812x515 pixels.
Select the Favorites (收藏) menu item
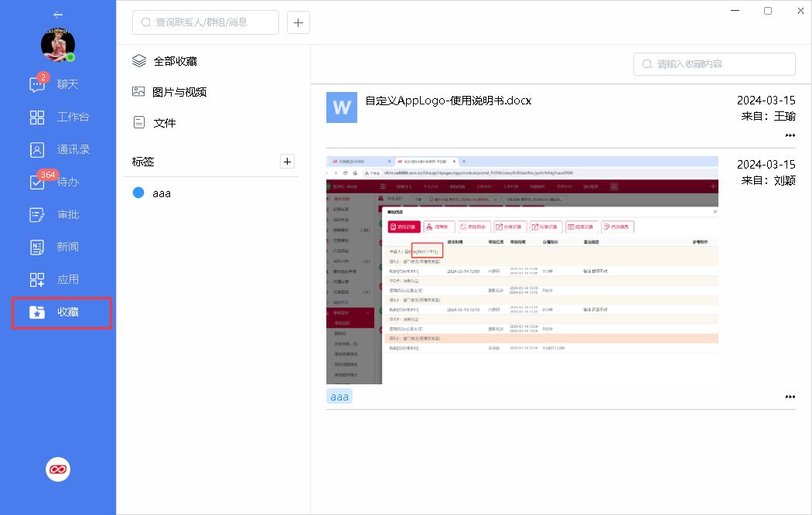(x=62, y=312)
